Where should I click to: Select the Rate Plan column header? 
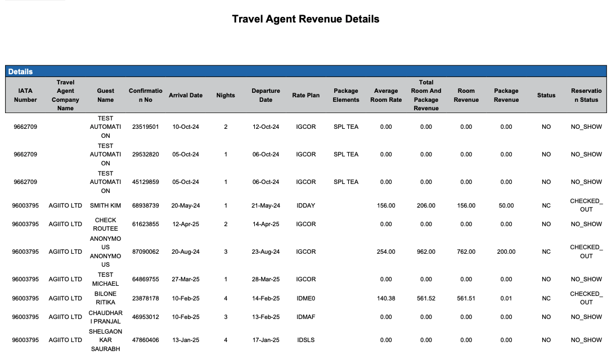coord(305,95)
